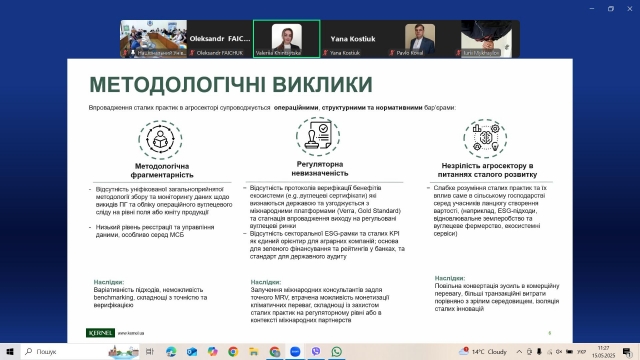This screenshot has width=640, height=360.
Task: Open the Copilot taskbar icon
Action: 213,351
